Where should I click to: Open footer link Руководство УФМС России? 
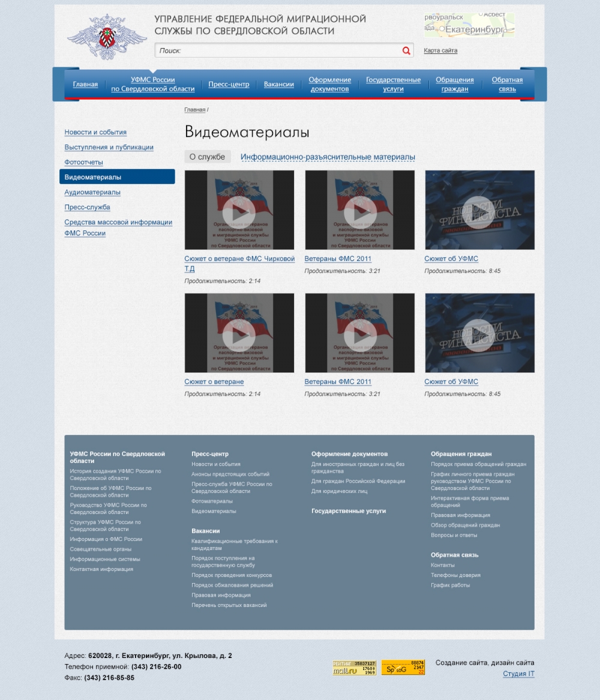[x=108, y=508]
